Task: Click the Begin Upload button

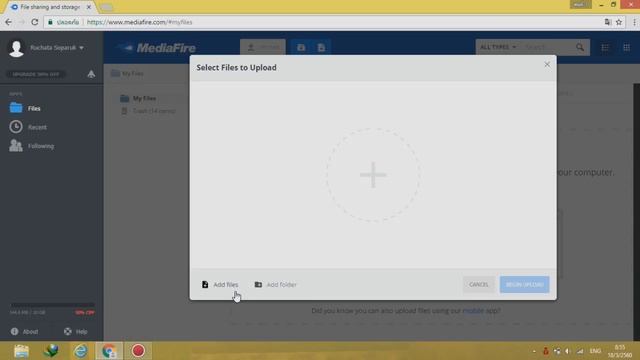Action: 524,284
